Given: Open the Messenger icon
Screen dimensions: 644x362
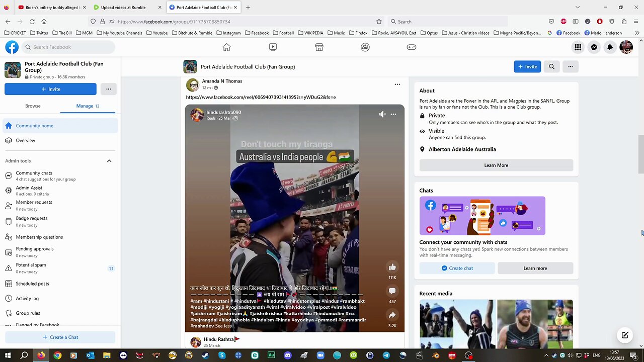Looking at the screenshot, I should 594,47.
